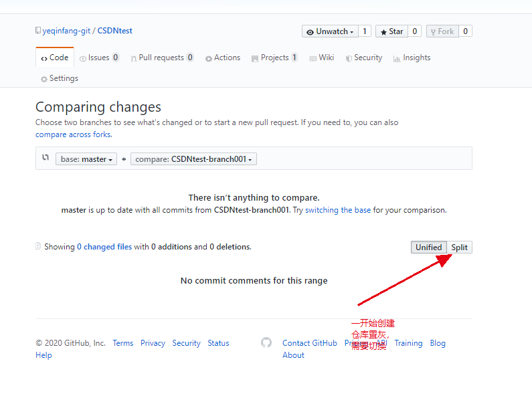Open the footer Blog link

click(438, 343)
